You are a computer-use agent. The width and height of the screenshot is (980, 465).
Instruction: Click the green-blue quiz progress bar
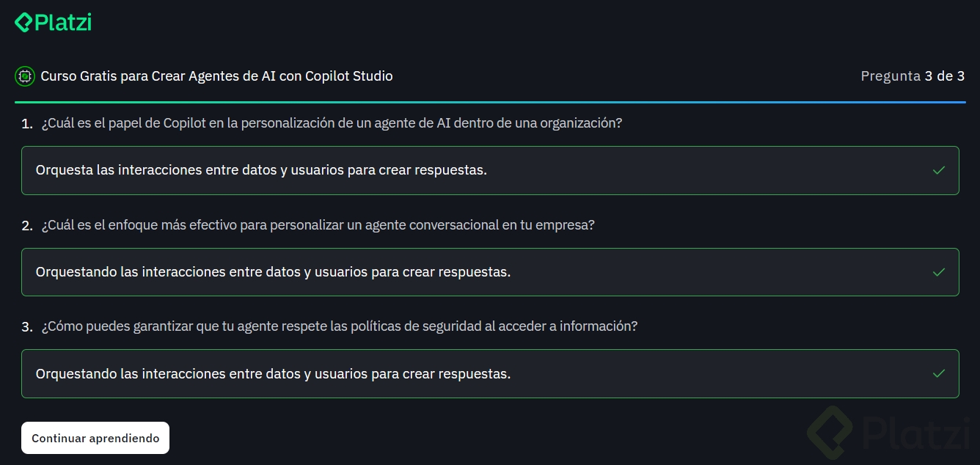(490, 102)
